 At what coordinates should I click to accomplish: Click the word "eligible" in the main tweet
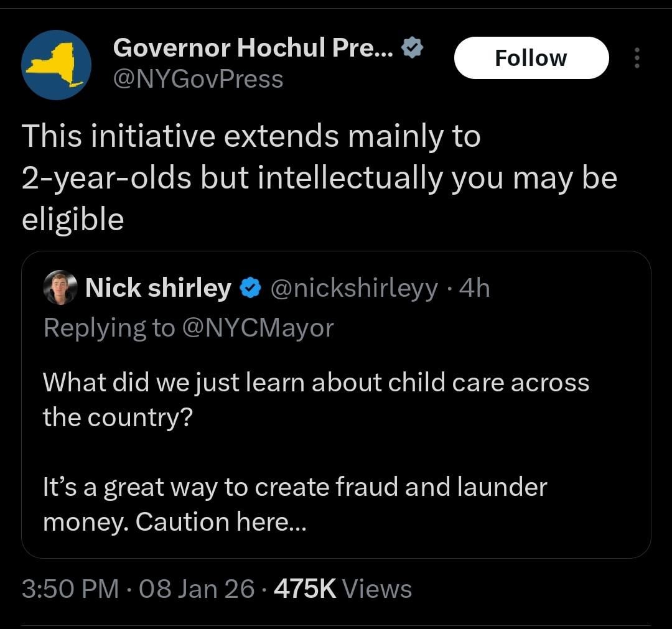pos(73,219)
